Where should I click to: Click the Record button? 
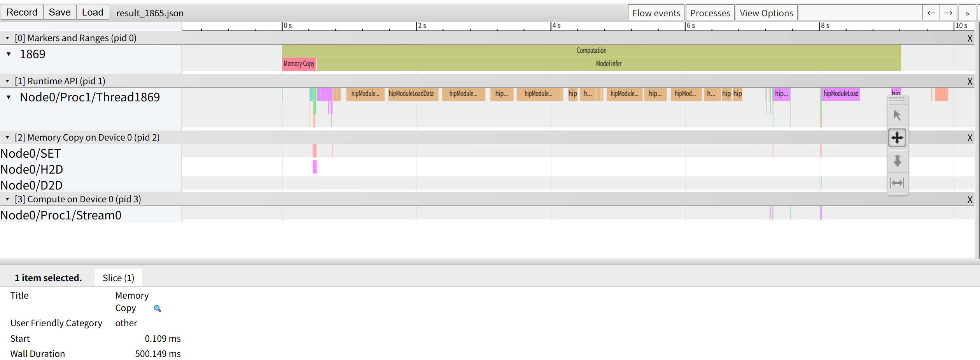click(22, 12)
